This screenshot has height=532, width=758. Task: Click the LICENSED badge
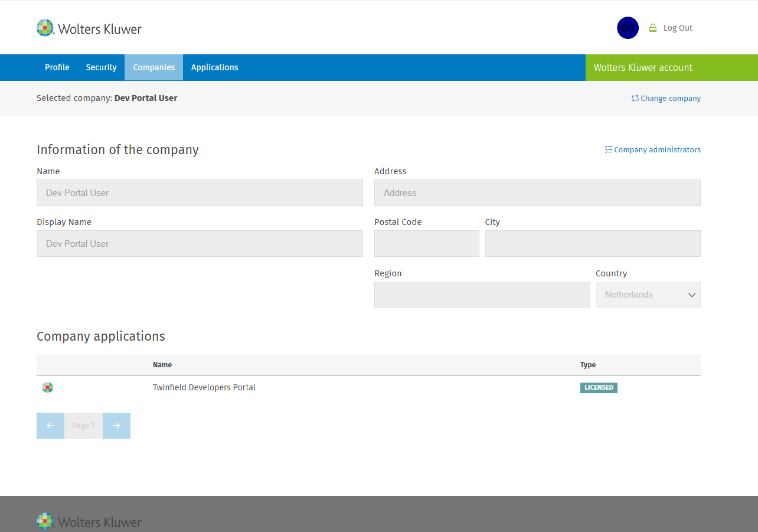coord(599,388)
